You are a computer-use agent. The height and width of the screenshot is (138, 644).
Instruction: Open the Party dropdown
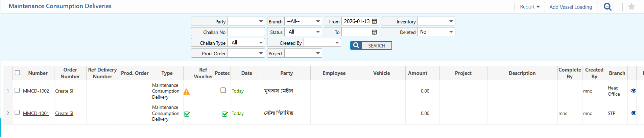click(x=246, y=21)
